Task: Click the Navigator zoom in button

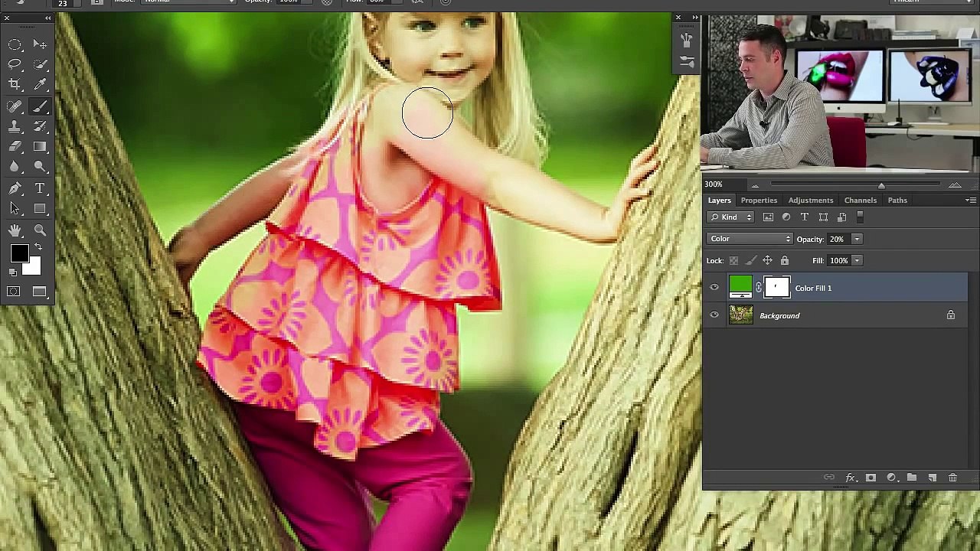Action: coord(955,185)
